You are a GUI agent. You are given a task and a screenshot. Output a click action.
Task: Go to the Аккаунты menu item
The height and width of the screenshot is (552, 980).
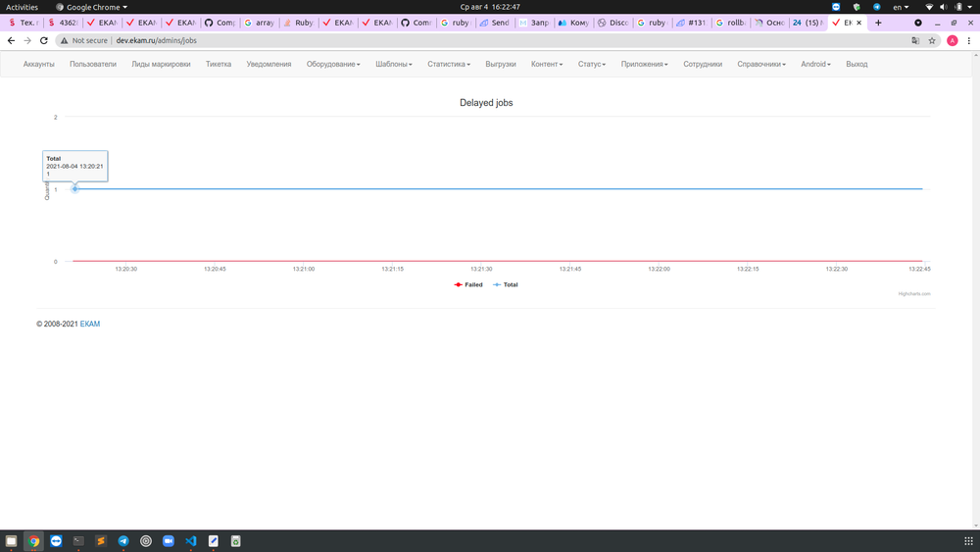[x=39, y=64]
